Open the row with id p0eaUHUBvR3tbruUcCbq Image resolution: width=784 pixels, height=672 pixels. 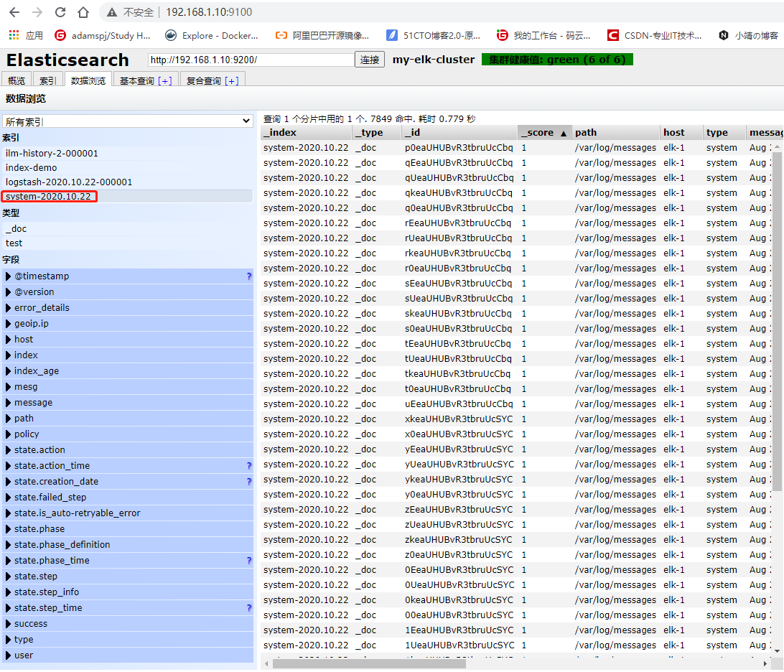click(x=516, y=148)
